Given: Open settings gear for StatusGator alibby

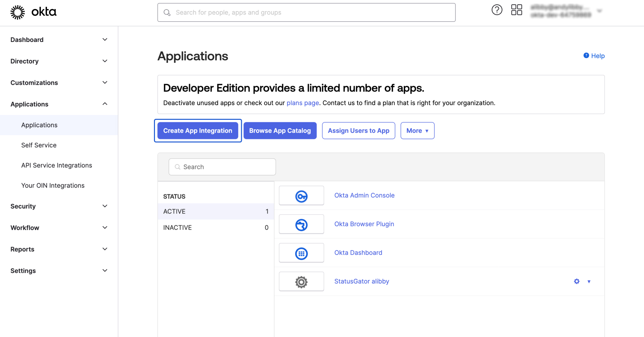Looking at the screenshot, I should [x=577, y=281].
